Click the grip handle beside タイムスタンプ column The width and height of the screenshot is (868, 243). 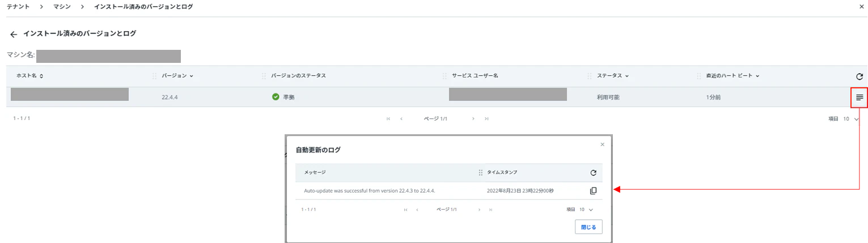click(481, 172)
